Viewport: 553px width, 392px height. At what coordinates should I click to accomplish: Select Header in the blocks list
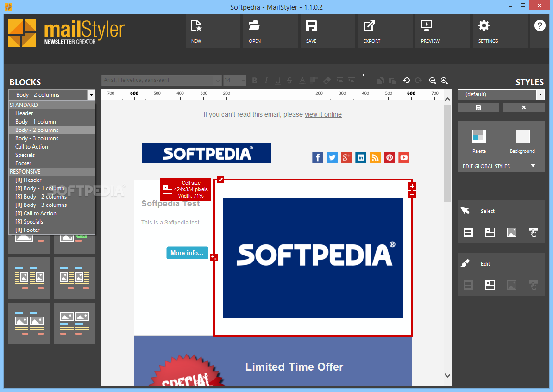[x=52, y=113]
